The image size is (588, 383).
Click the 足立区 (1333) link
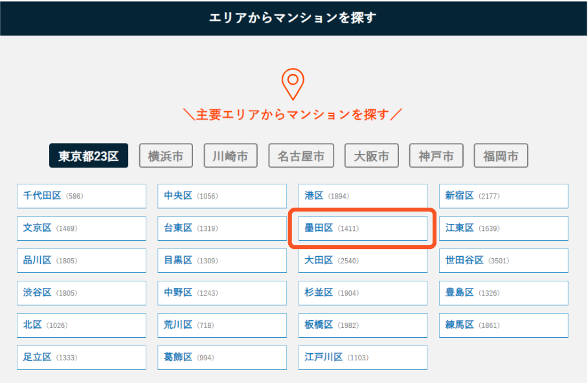tap(82, 358)
